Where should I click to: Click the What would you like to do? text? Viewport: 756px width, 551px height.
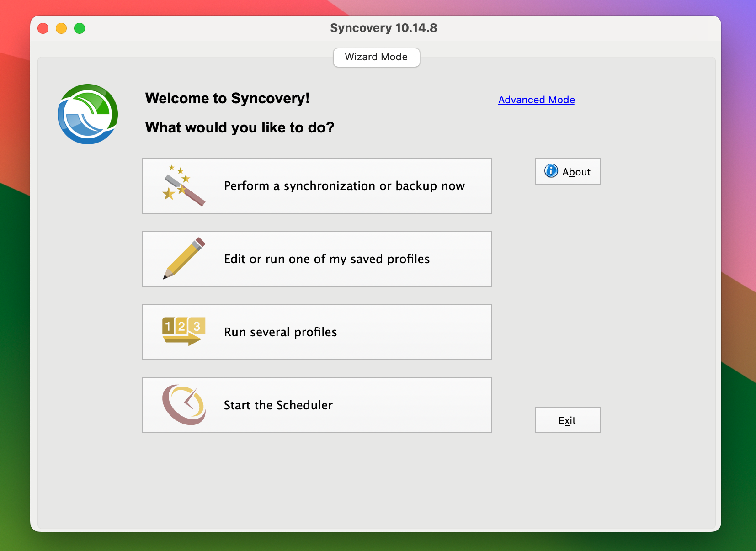[x=240, y=127]
